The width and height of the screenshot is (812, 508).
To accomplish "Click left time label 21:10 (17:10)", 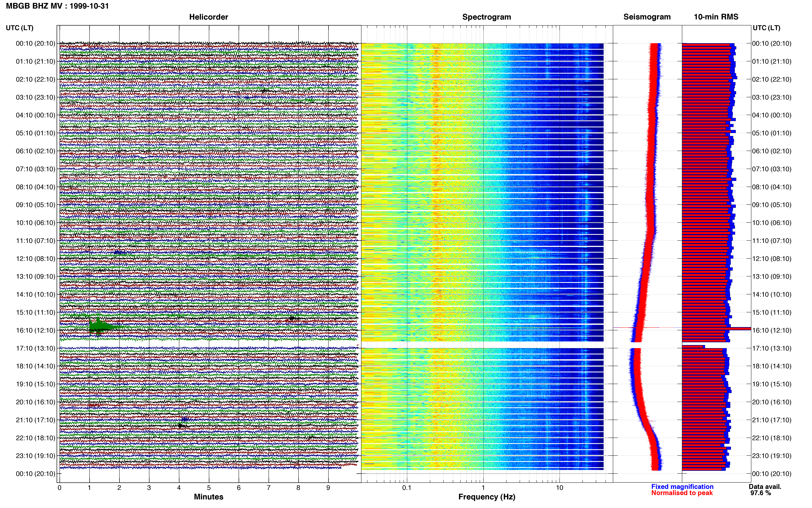I will click(36, 420).
